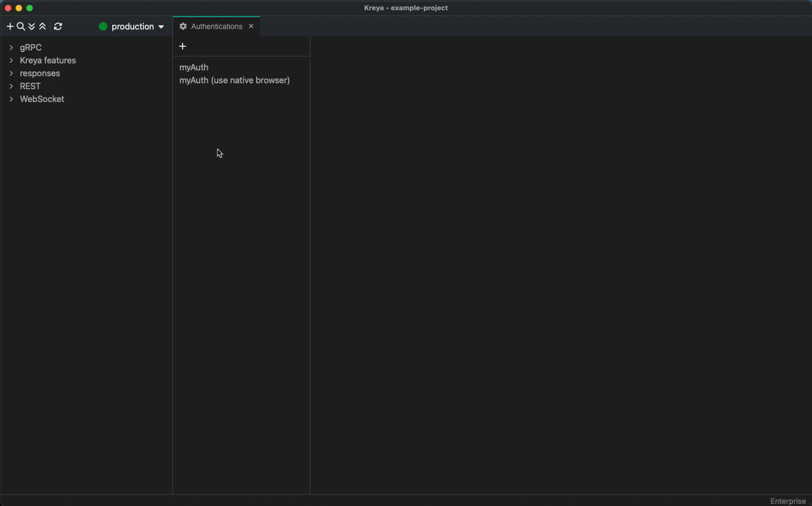Click the Enterprise label in the status bar
This screenshot has height=506, width=812.
(788, 501)
